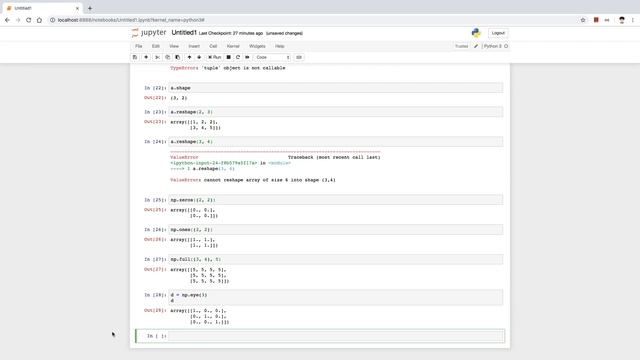Save the notebook with the save icon
This screenshot has width=640, height=360.
click(135, 57)
